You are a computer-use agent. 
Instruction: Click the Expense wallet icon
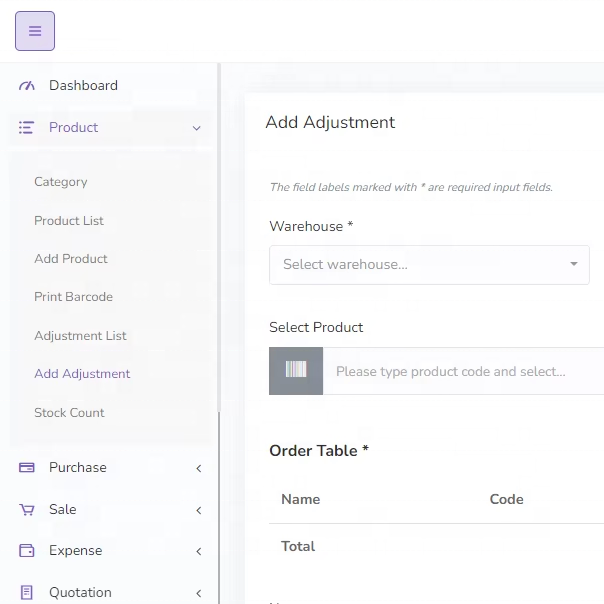[27, 551]
